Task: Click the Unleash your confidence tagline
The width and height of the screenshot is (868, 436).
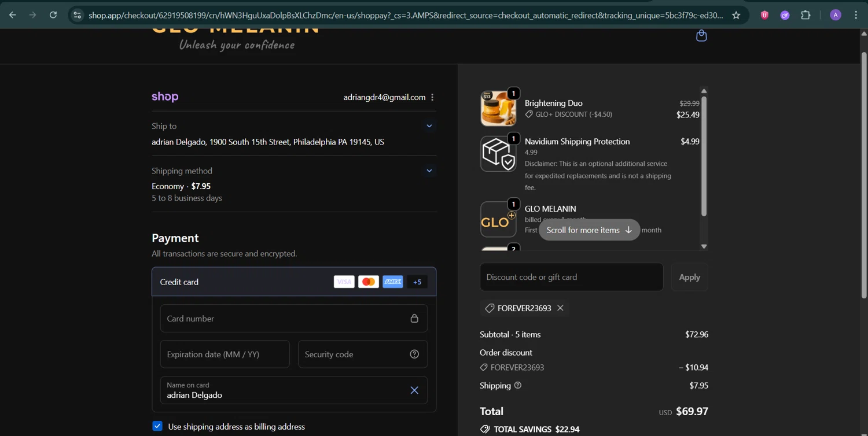Action: 237,45
